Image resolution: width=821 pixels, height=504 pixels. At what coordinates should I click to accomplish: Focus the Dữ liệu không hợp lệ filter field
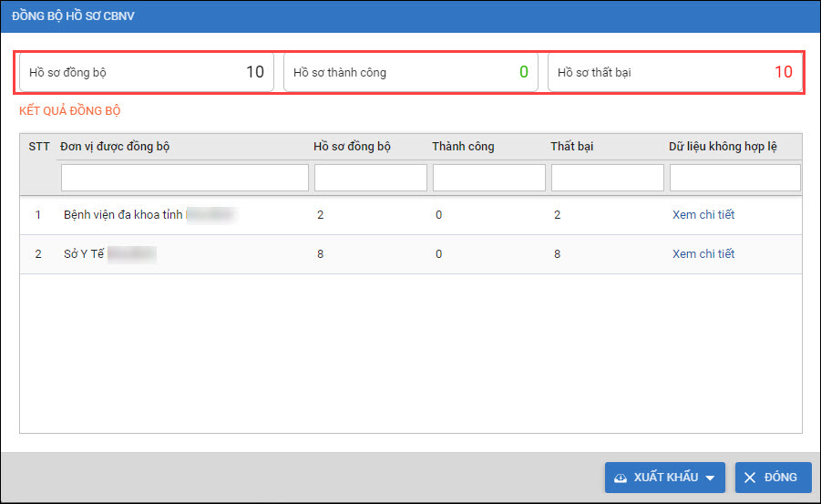[x=735, y=178]
